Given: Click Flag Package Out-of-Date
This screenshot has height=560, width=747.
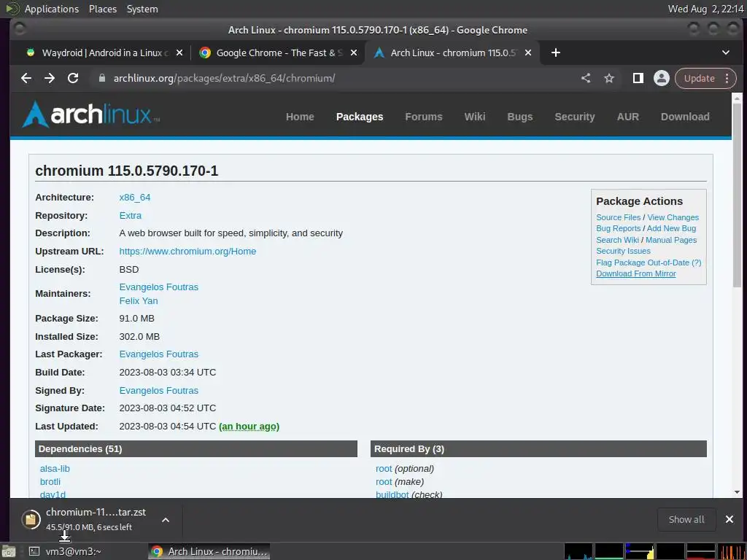Looking at the screenshot, I should (x=642, y=262).
